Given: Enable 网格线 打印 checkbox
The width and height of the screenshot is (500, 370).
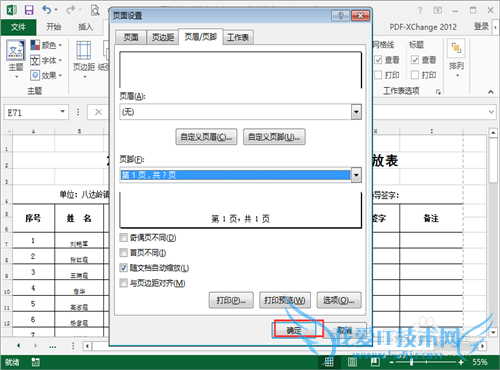Looking at the screenshot, I should [x=378, y=75].
